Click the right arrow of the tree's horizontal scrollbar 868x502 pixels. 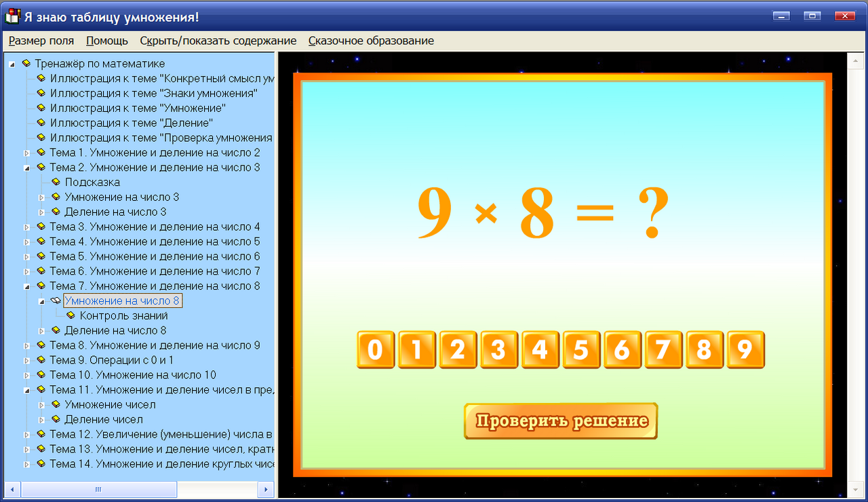point(267,489)
